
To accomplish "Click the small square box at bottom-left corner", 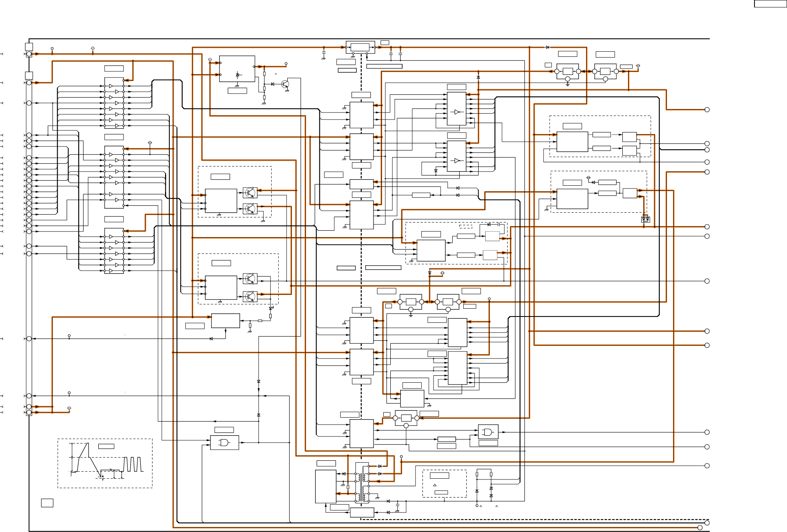I will 47,503.
